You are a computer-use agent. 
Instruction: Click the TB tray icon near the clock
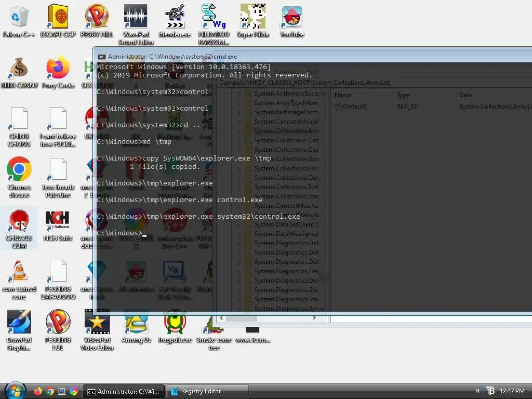[490, 391]
